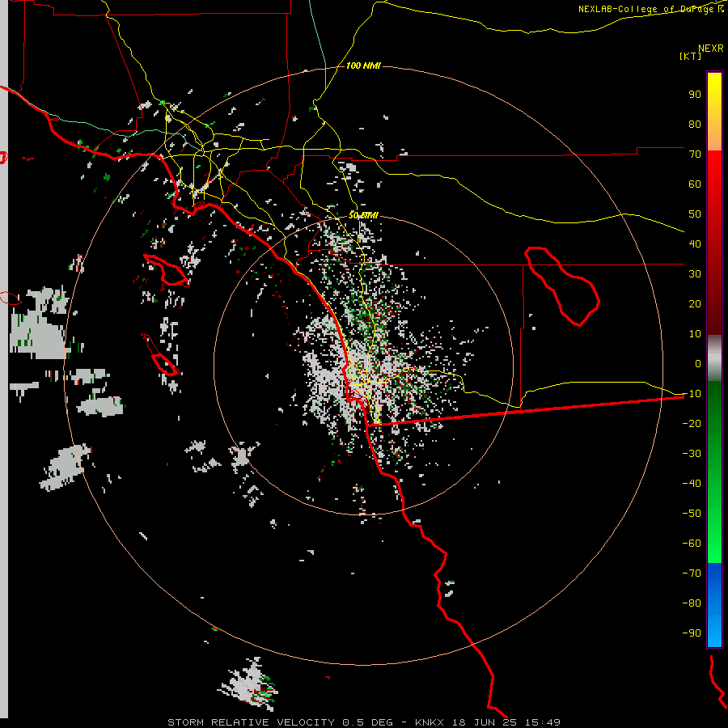Select the 20 value on velocity scale
Image resolution: width=728 pixels, height=728 pixels.
tap(695, 303)
